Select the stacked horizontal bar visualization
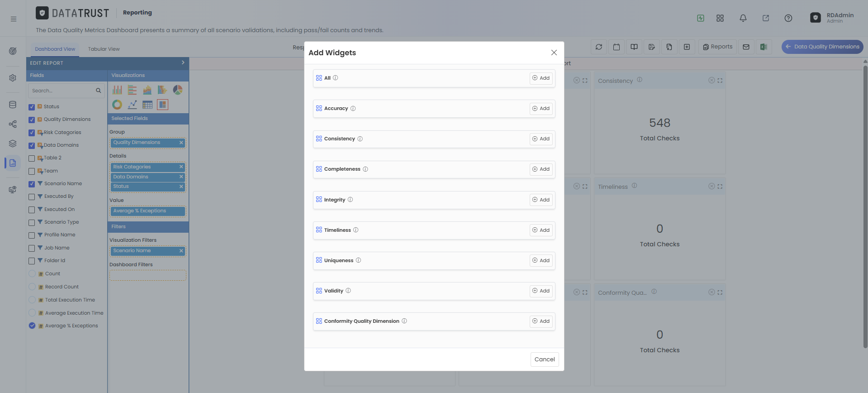Image resolution: width=868 pixels, height=393 pixels. tap(162, 90)
